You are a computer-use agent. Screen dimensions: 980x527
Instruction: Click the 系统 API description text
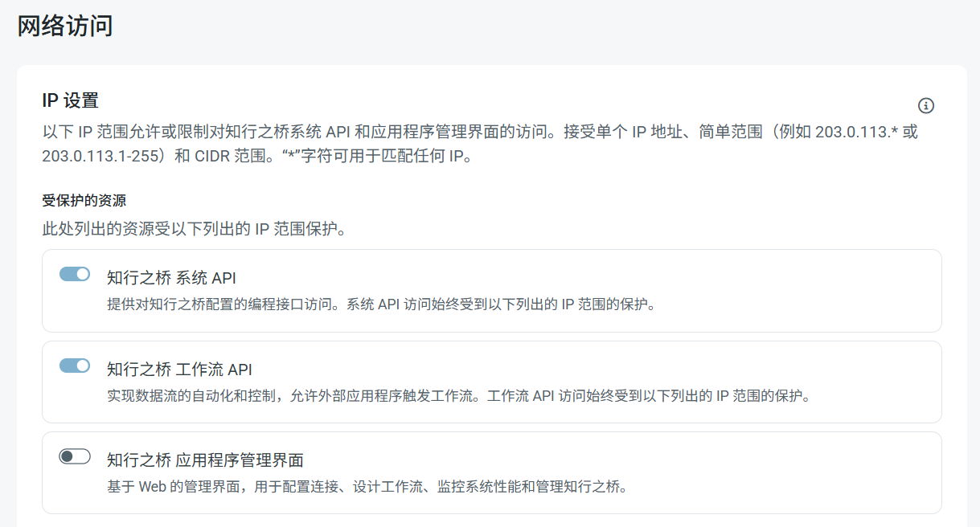tap(381, 305)
